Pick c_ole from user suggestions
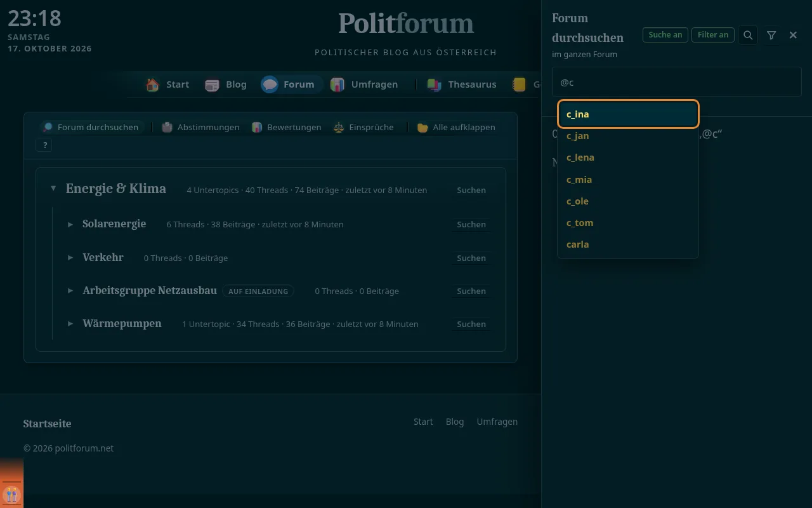812x508 pixels. coord(628,201)
